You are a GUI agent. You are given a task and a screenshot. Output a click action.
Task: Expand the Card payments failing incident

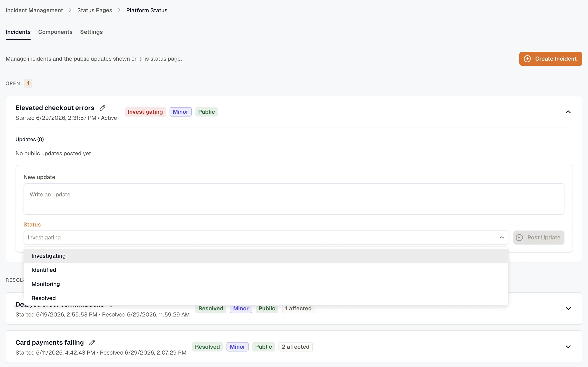[x=568, y=347]
